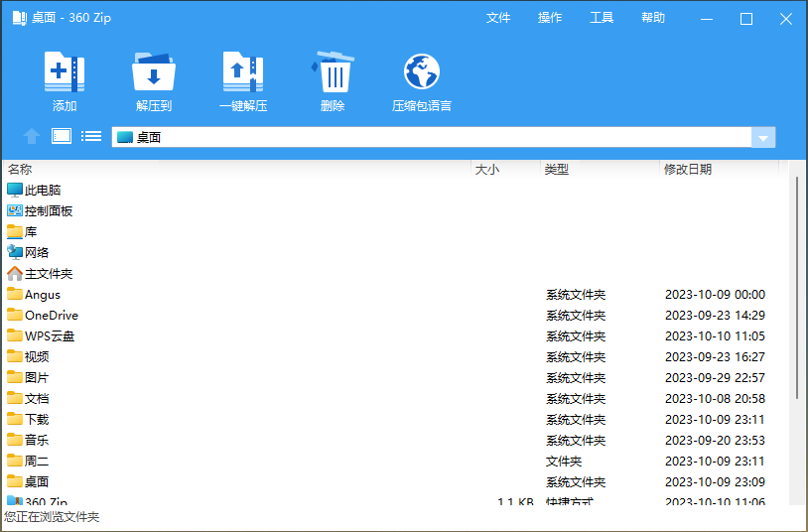Go up one folder with up arrow

(32, 136)
